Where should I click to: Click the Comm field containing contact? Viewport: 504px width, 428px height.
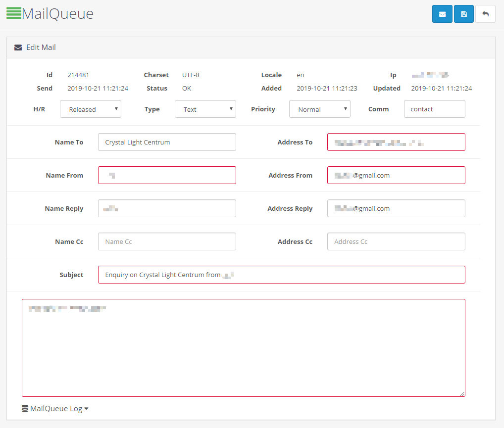pyautogui.click(x=435, y=109)
